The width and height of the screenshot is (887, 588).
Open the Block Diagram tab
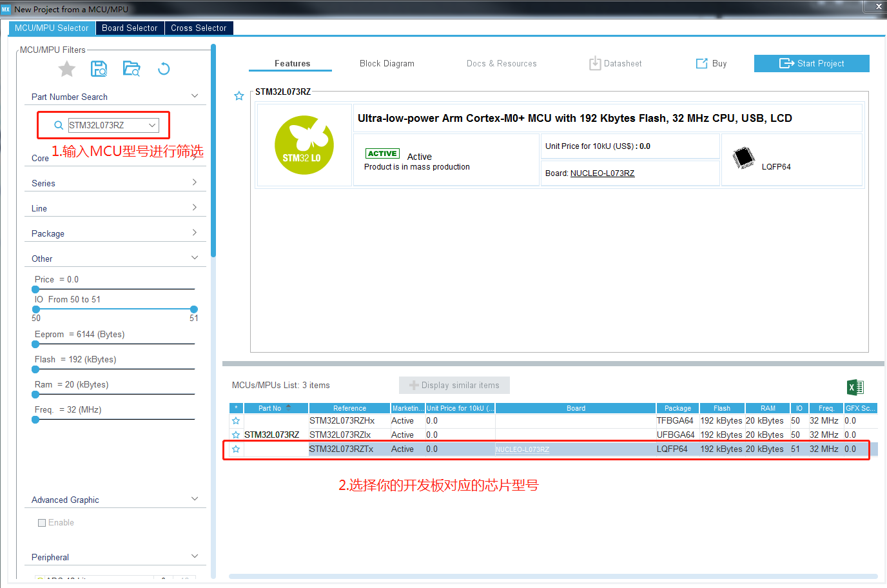(387, 64)
